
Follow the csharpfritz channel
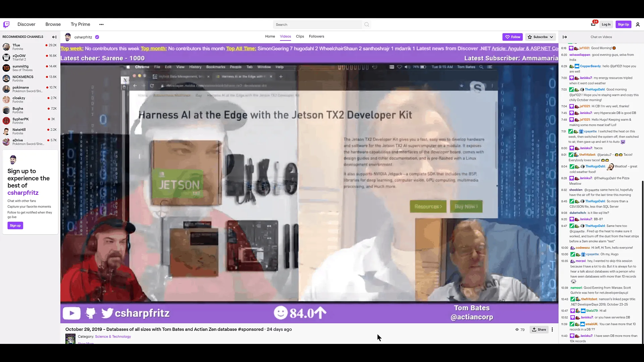click(513, 37)
